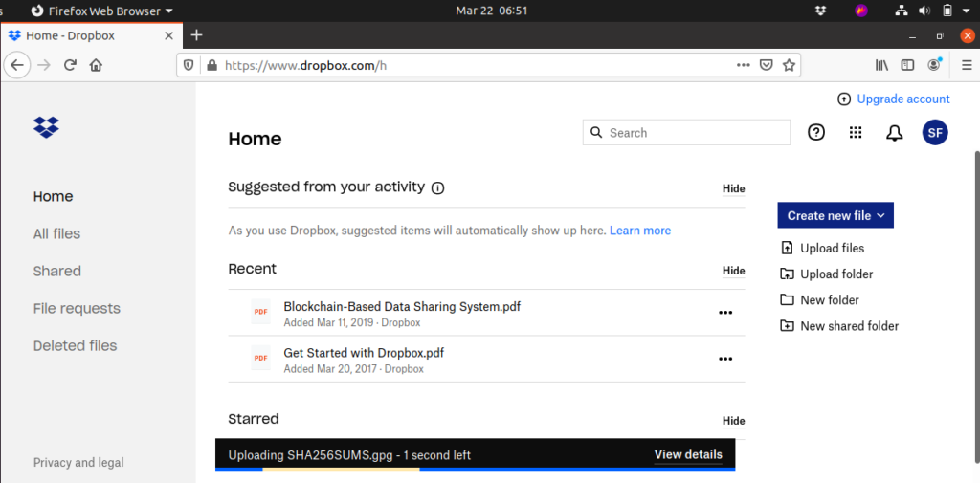Click the info icon beside Suggested heading
980x483 pixels.
[438, 187]
